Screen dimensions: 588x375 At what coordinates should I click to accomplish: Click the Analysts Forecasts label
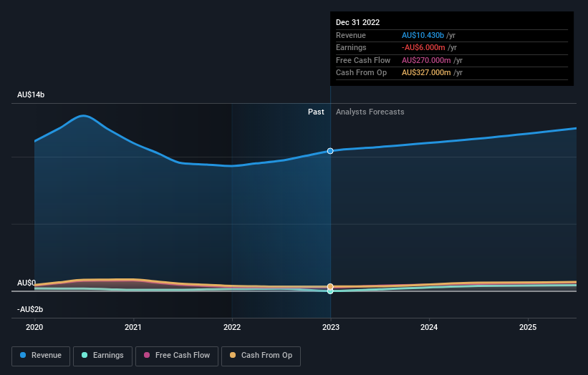pyautogui.click(x=370, y=112)
